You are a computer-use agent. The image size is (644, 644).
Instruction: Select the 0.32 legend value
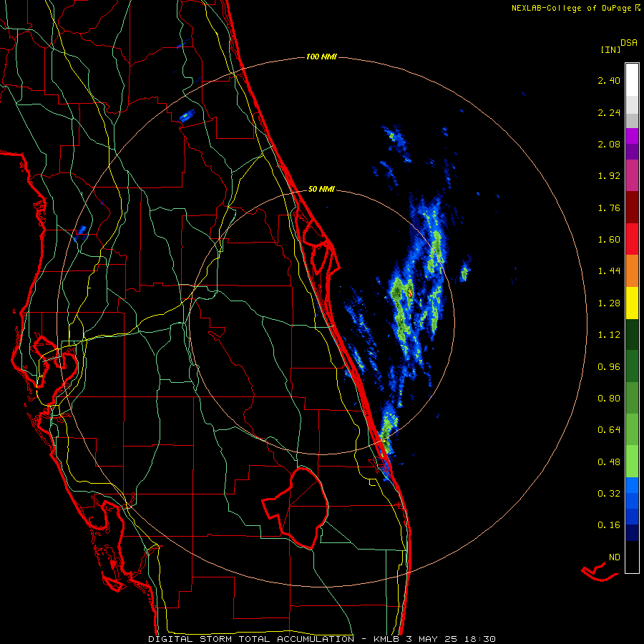point(609,494)
